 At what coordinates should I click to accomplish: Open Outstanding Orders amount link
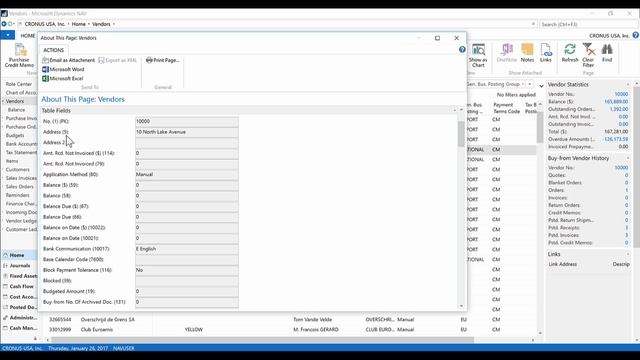tap(619, 109)
